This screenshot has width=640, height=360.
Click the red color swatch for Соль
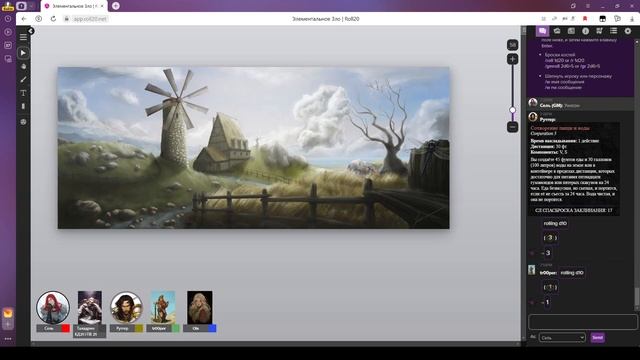tap(66, 328)
